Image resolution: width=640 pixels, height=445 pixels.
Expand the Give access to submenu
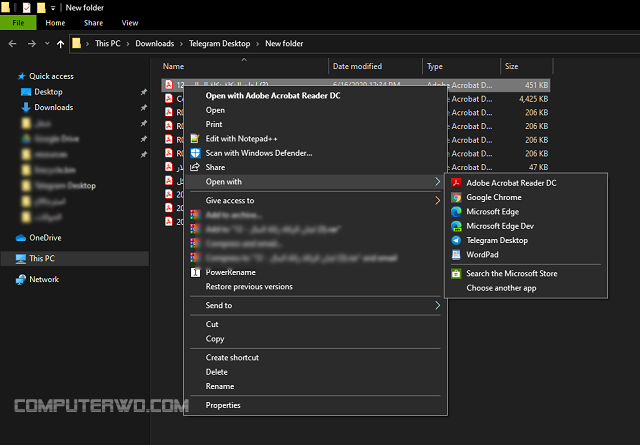coord(316,200)
